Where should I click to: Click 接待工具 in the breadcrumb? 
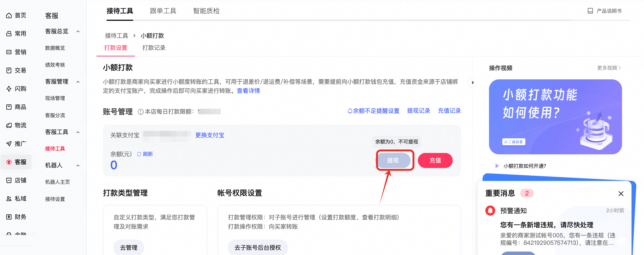coord(116,36)
